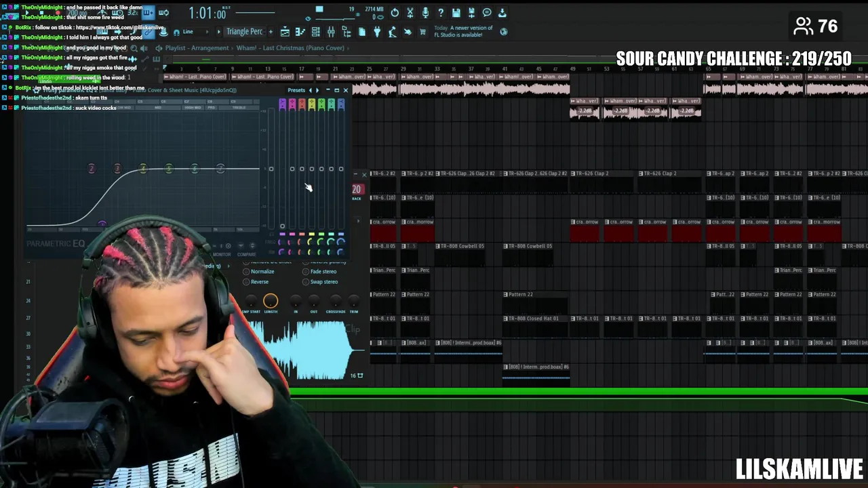Click the yellow band 4 level slider
Screen dimensions: 868x488
point(311,169)
